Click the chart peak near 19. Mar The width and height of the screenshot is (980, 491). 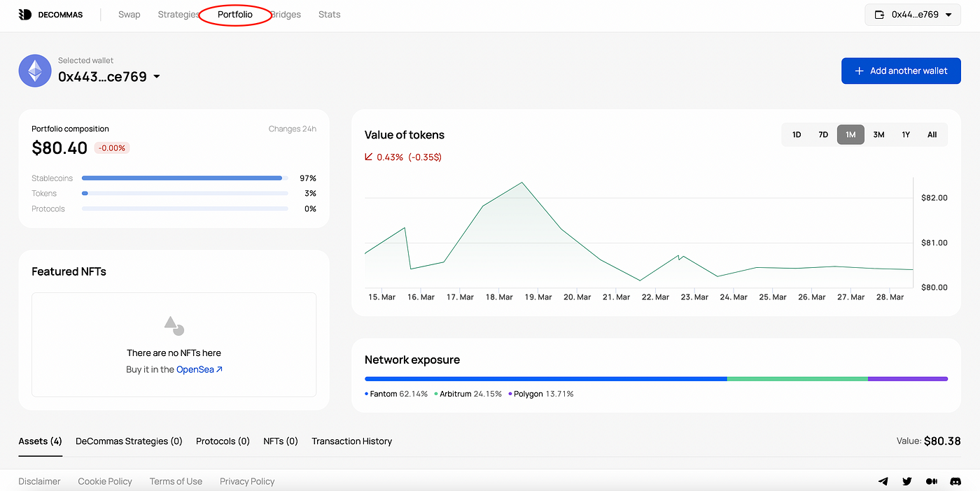pyautogui.click(x=521, y=183)
